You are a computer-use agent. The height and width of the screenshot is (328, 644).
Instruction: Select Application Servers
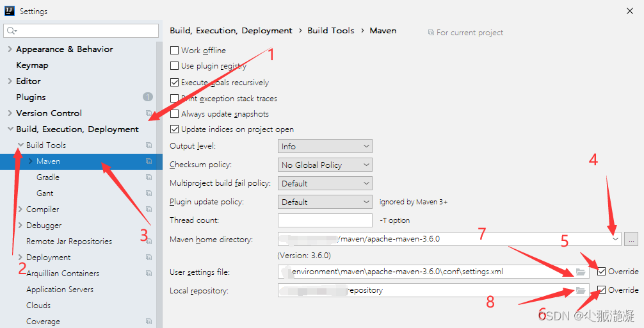60,290
